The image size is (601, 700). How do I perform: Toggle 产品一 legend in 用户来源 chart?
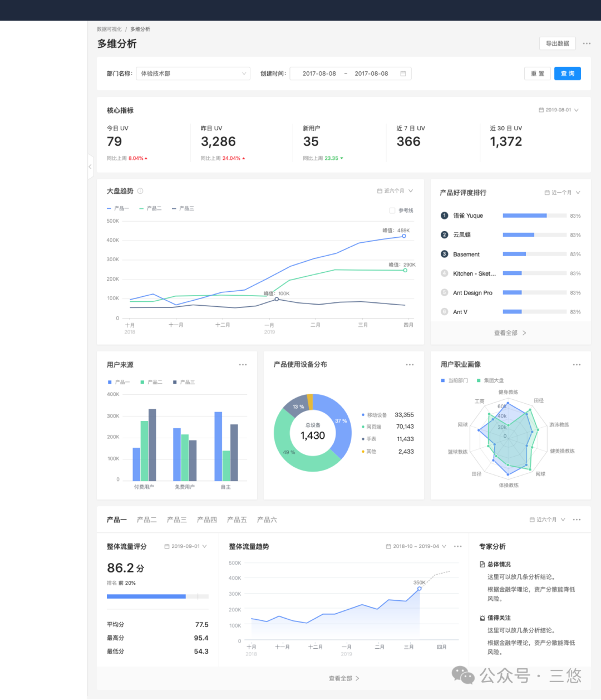pos(119,382)
